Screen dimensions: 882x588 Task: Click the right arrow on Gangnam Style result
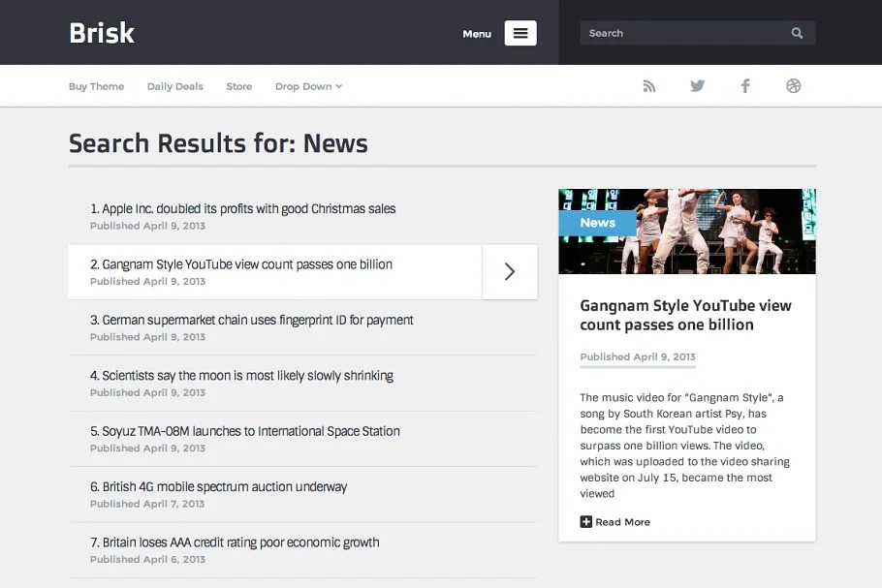(510, 272)
